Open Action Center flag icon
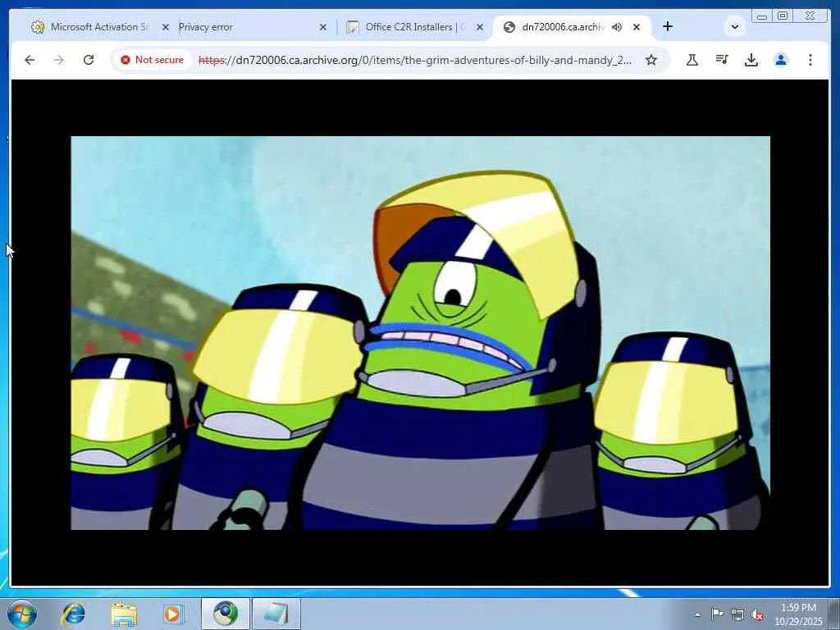This screenshot has height=630, width=840. pos(717,614)
